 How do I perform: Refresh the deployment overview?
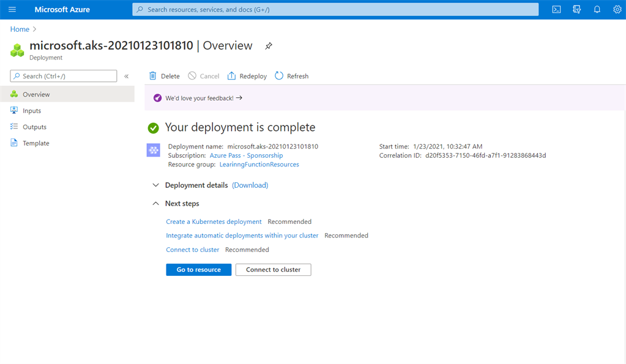pos(291,76)
